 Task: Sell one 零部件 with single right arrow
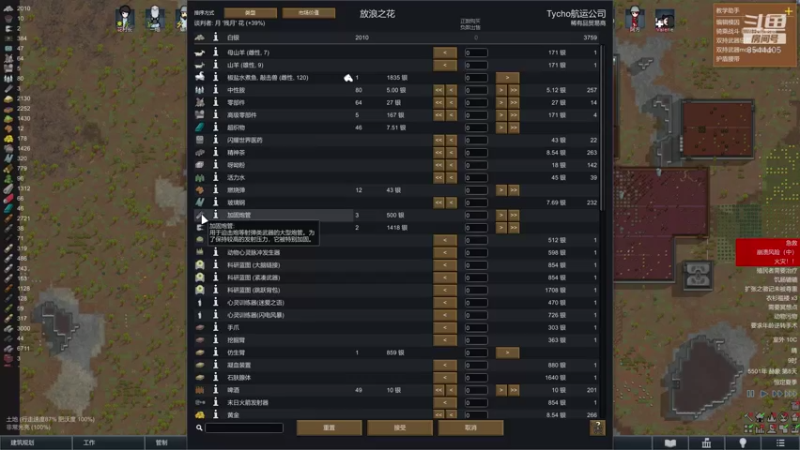[x=502, y=102]
